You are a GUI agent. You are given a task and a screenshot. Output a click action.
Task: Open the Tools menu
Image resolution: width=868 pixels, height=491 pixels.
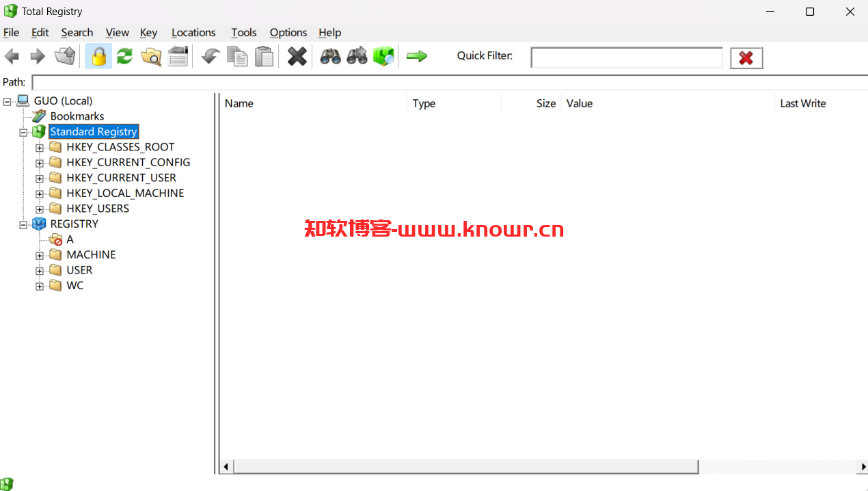point(244,32)
